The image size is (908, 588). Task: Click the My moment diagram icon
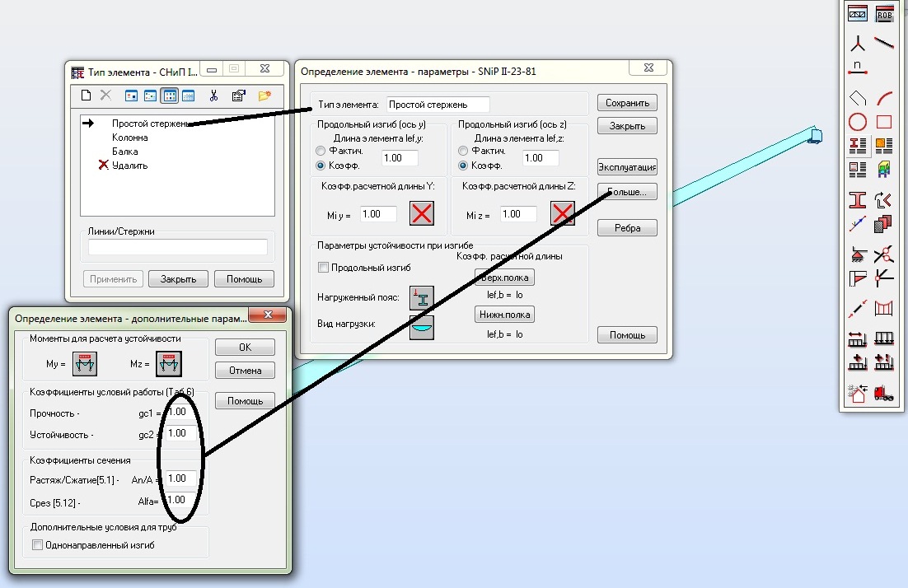(x=85, y=364)
